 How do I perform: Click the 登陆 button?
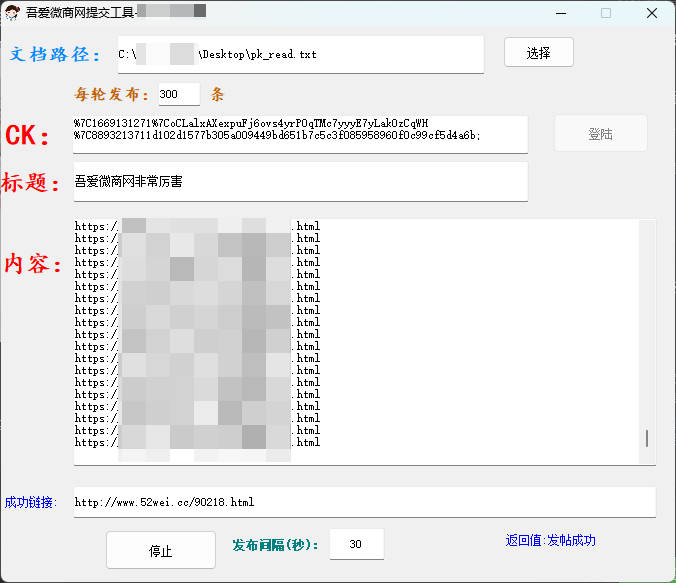601,134
